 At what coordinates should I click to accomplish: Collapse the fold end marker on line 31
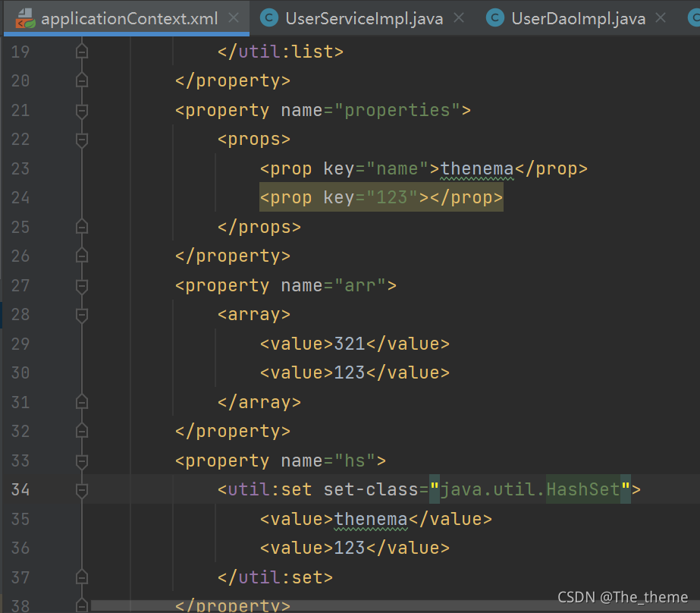point(82,402)
